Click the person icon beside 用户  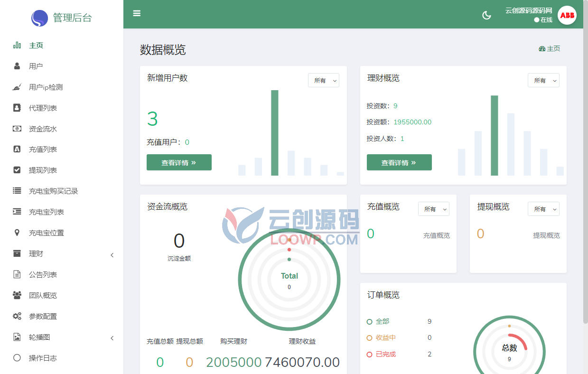pyautogui.click(x=17, y=66)
